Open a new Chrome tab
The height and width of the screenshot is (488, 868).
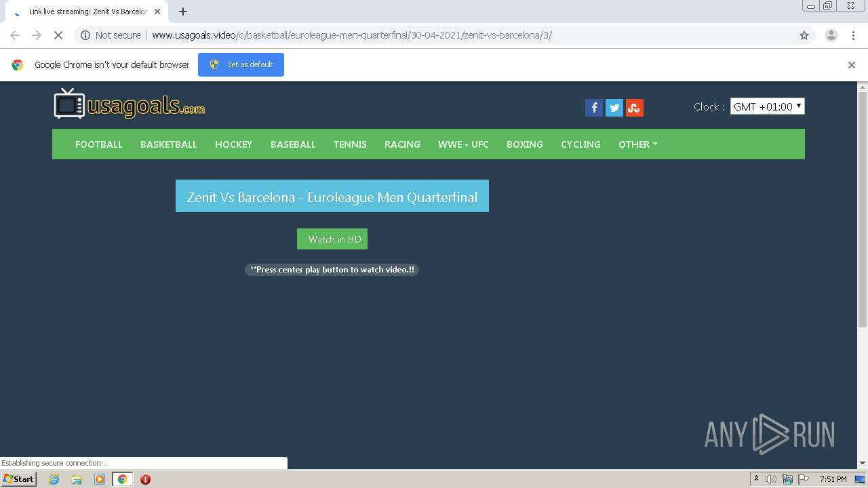pos(183,12)
